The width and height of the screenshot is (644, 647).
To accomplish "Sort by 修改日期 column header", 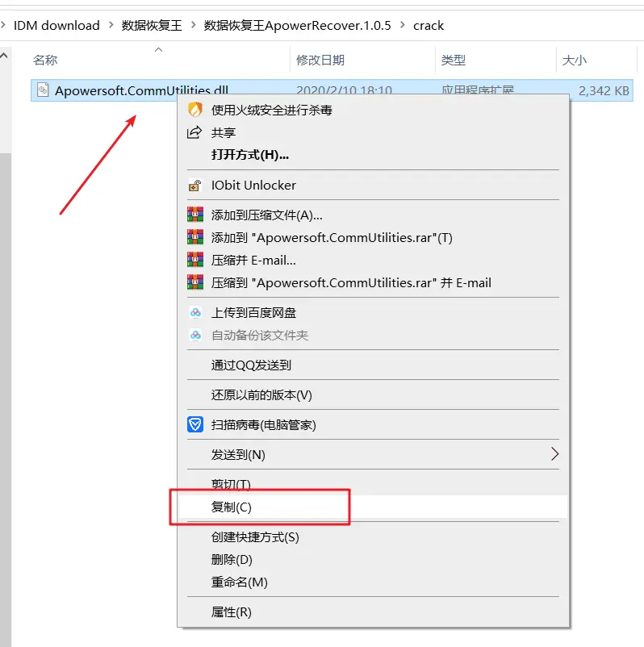I will point(320,61).
